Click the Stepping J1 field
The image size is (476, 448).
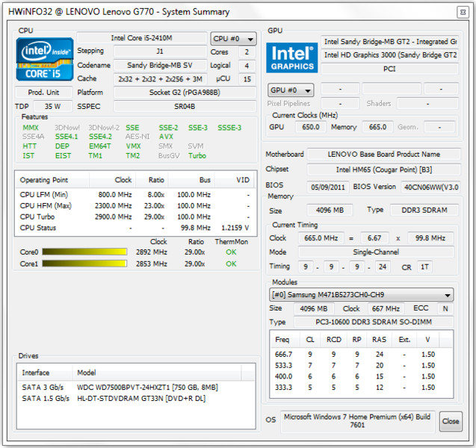(160, 52)
